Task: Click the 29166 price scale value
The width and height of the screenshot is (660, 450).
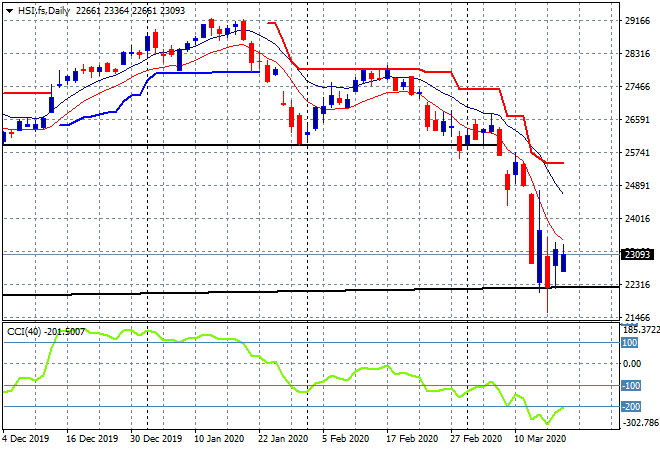Action: coord(637,21)
